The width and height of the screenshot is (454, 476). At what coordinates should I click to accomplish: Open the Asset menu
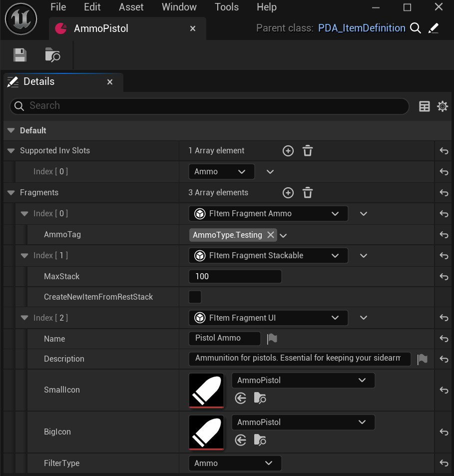pyautogui.click(x=131, y=7)
